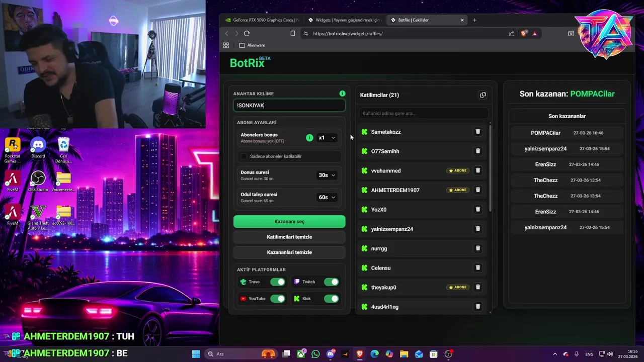This screenshot has height=362, width=644.
Task: Remove yalnizsempanz24 participant via trash icon
Action: tap(478, 229)
